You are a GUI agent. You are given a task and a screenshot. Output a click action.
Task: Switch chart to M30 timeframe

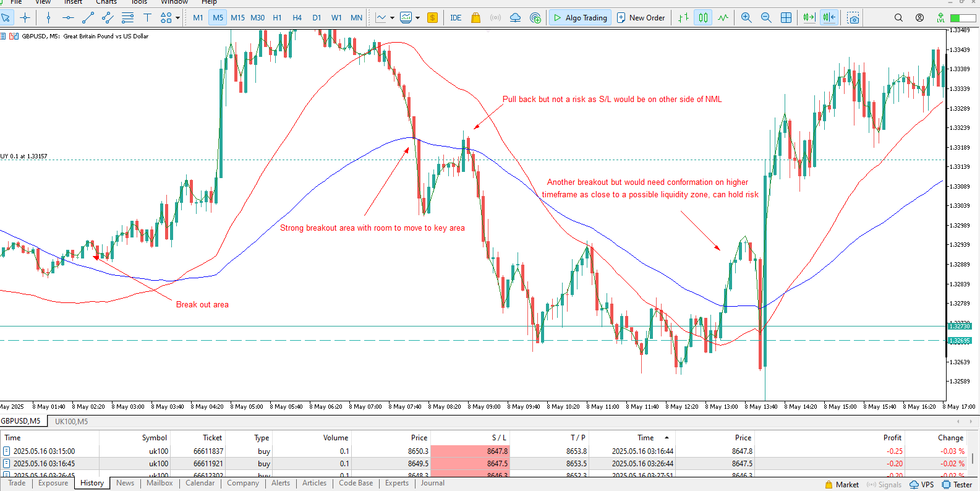click(x=257, y=18)
